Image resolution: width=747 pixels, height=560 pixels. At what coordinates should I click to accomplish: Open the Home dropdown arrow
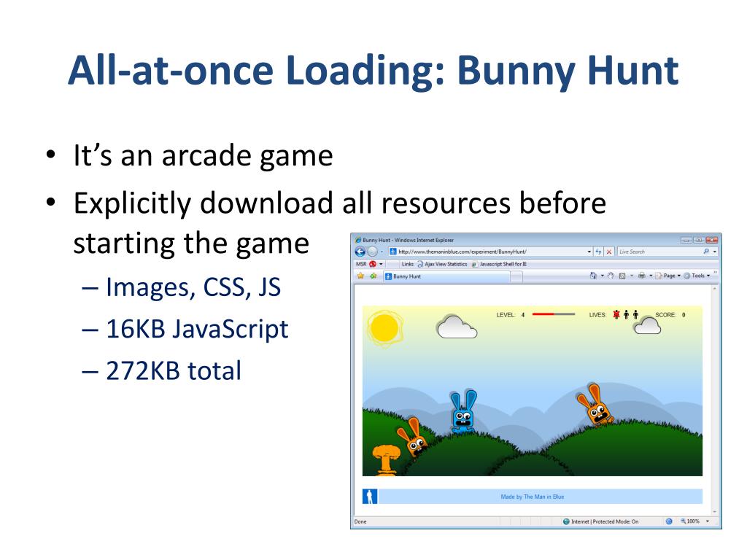pos(602,276)
